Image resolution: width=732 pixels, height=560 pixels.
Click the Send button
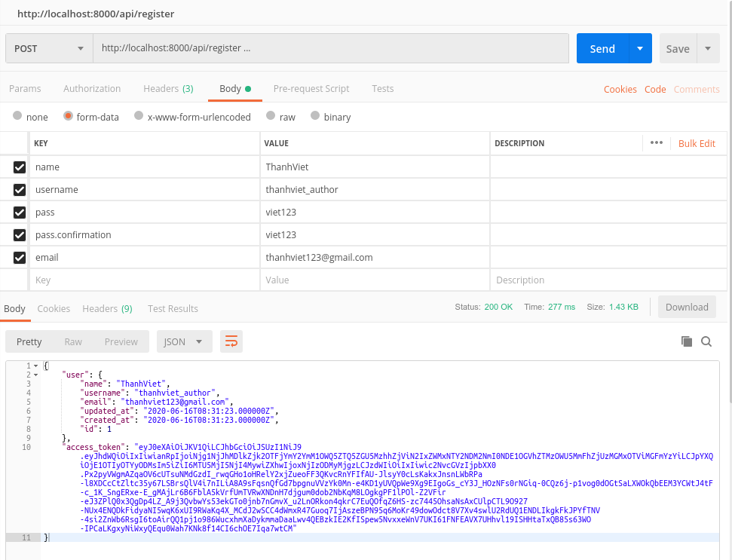(602, 48)
